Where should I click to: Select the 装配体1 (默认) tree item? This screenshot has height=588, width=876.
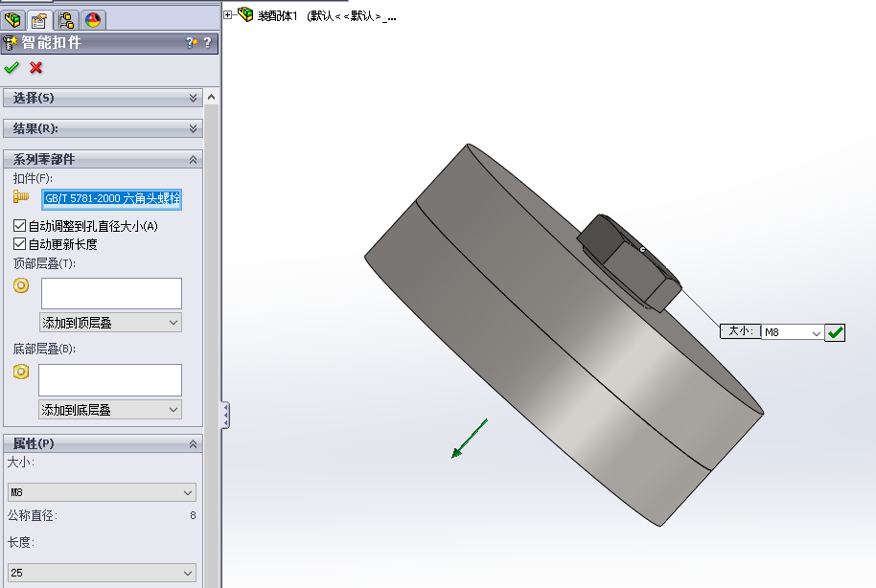pyautogui.click(x=327, y=16)
